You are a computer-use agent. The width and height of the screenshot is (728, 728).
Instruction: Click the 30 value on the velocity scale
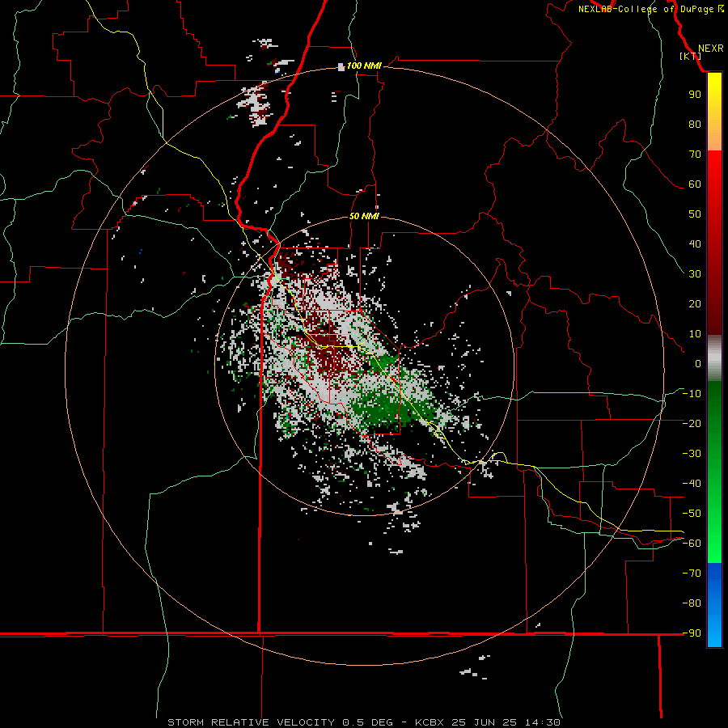695,274
